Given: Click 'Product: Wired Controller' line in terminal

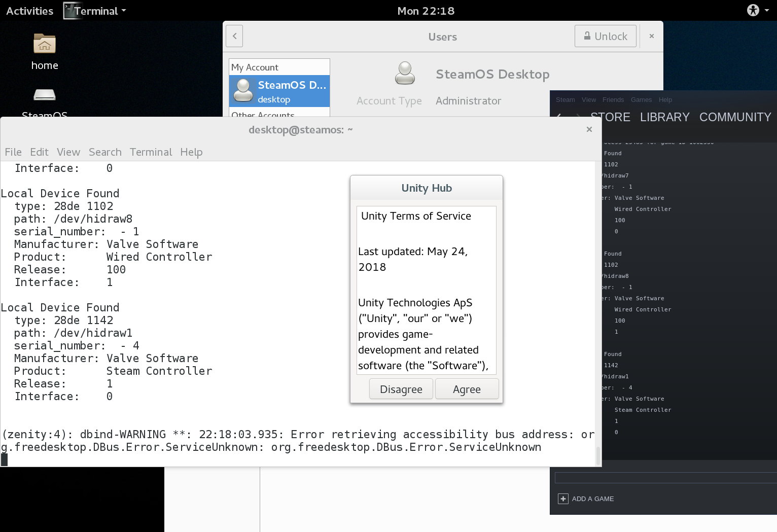Looking at the screenshot, I should coord(113,257).
